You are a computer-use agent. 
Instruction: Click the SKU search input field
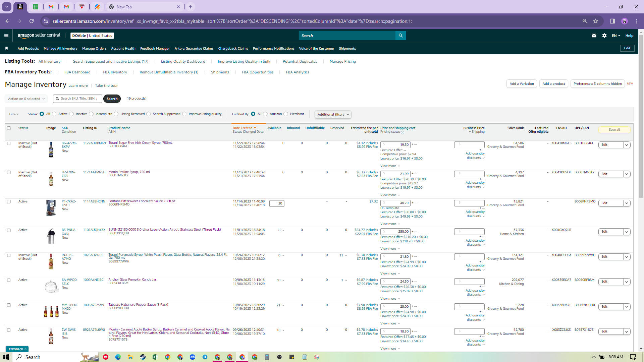(x=77, y=99)
